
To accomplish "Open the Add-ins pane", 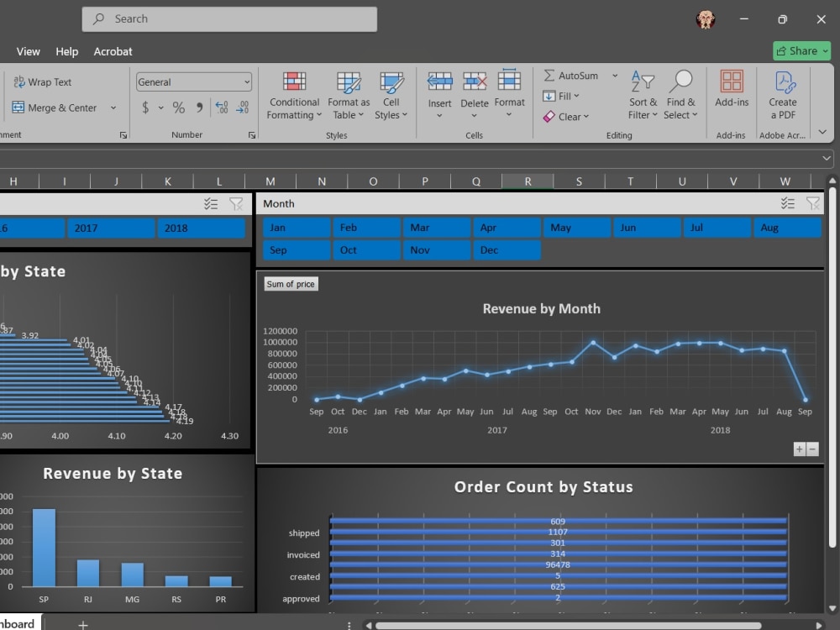I will tap(732, 90).
